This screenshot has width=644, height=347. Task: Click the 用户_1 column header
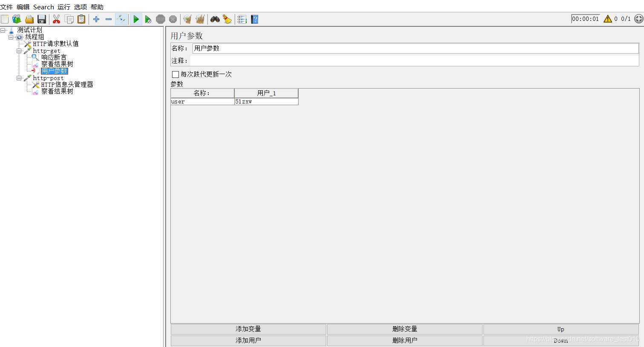pos(266,93)
